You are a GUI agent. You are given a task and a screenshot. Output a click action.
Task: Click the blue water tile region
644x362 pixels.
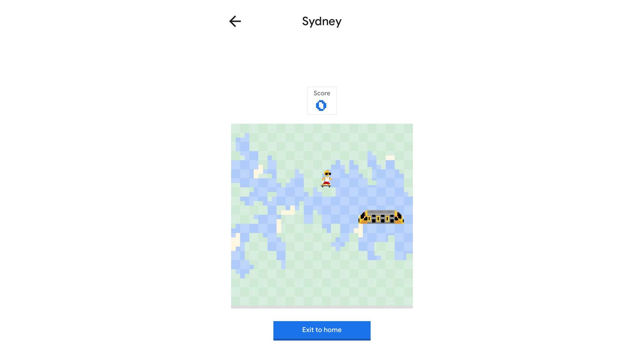coord(274,199)
